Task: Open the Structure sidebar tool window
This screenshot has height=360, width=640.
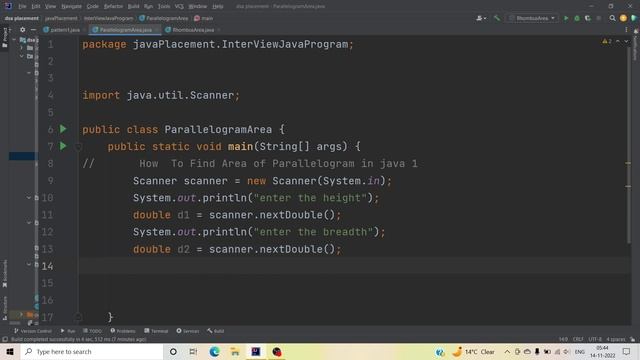Action: tap(4, 308)
